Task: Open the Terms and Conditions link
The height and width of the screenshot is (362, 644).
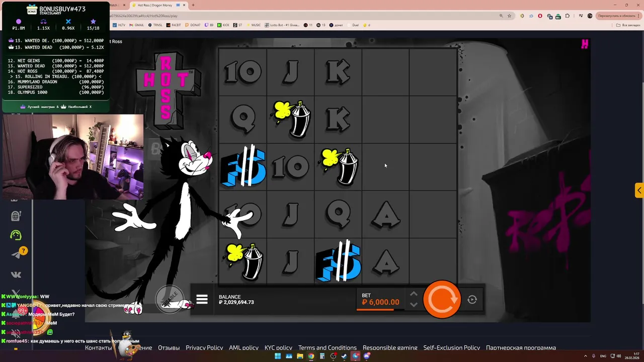Action: (x=327, y=348)
